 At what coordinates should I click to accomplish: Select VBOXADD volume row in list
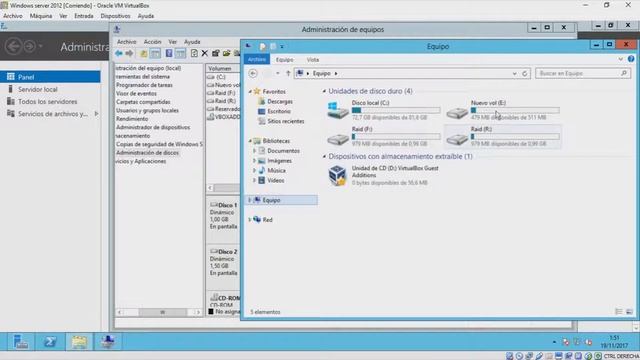(224, 117)
